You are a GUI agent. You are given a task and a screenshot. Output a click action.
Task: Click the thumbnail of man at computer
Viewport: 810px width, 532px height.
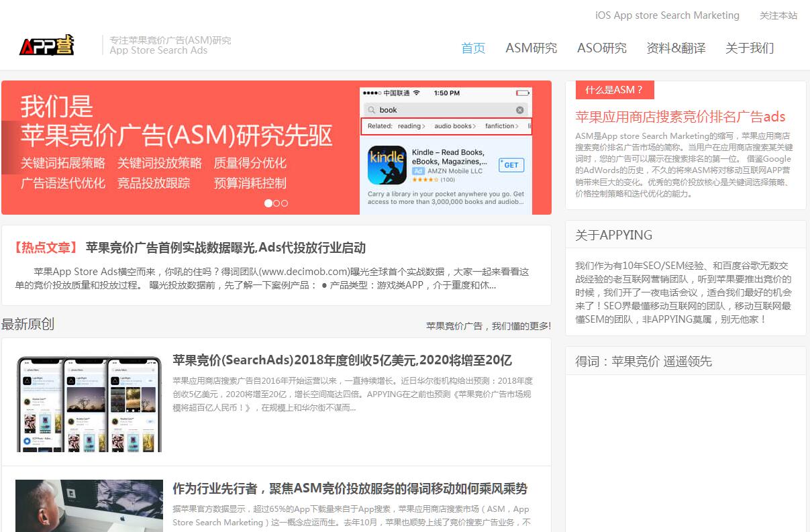point(89,505)
